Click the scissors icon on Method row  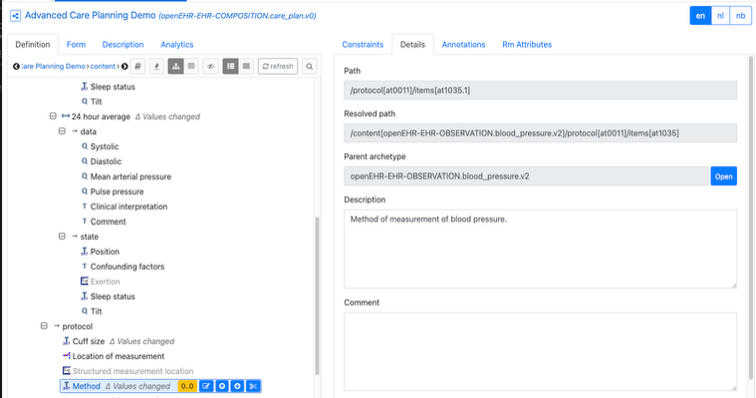tap(253, 386)
